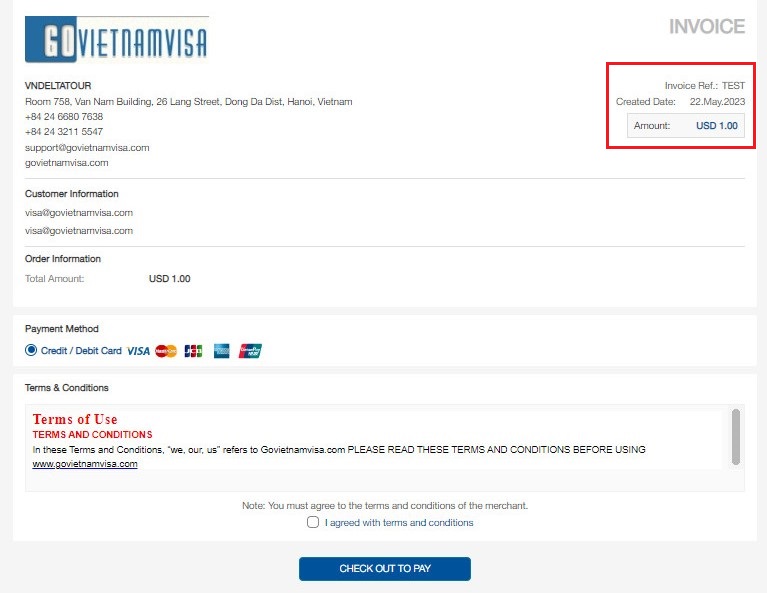The image size is (767, 593).
Task: Click the Credit / Debit Card label
Action: (81, 351)
